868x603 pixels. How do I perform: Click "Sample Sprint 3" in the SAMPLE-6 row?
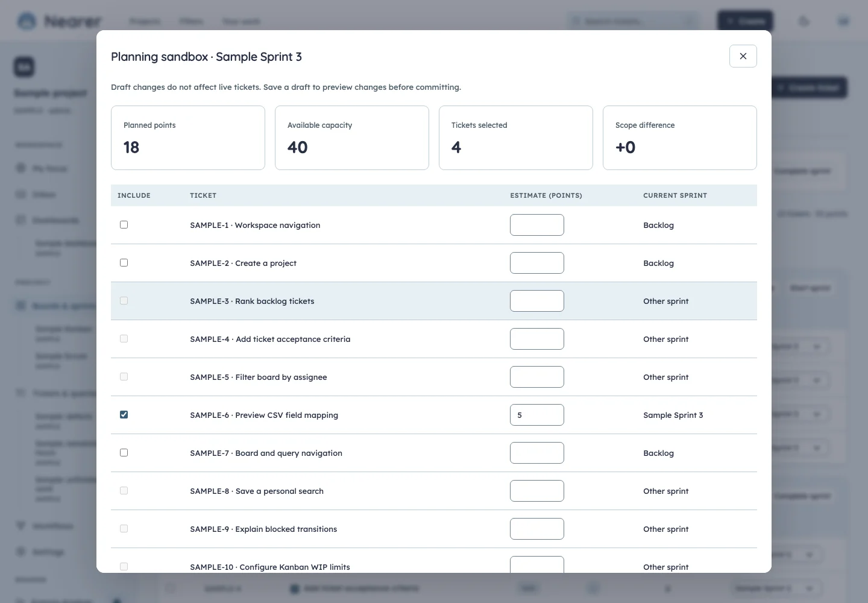[673, 415]
